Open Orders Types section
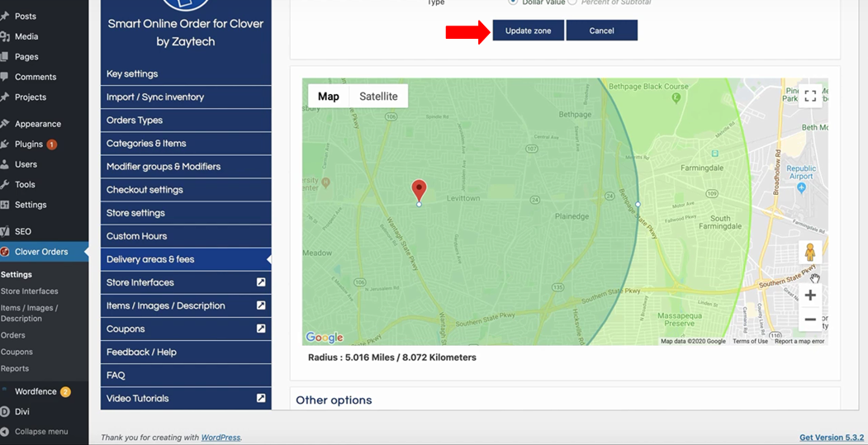Screen dimensions: 868x445 (x=186, y=120)
